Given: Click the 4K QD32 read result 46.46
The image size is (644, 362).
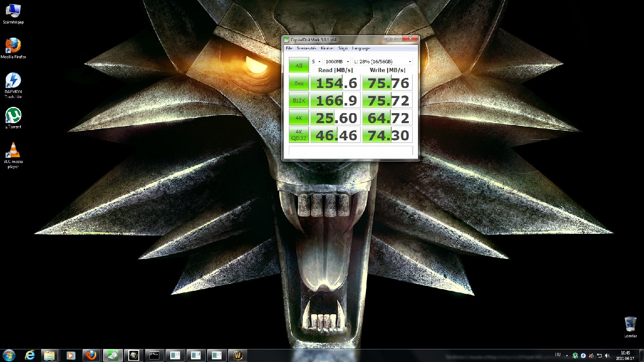Looking at the screenshot, I should [335, 135].
